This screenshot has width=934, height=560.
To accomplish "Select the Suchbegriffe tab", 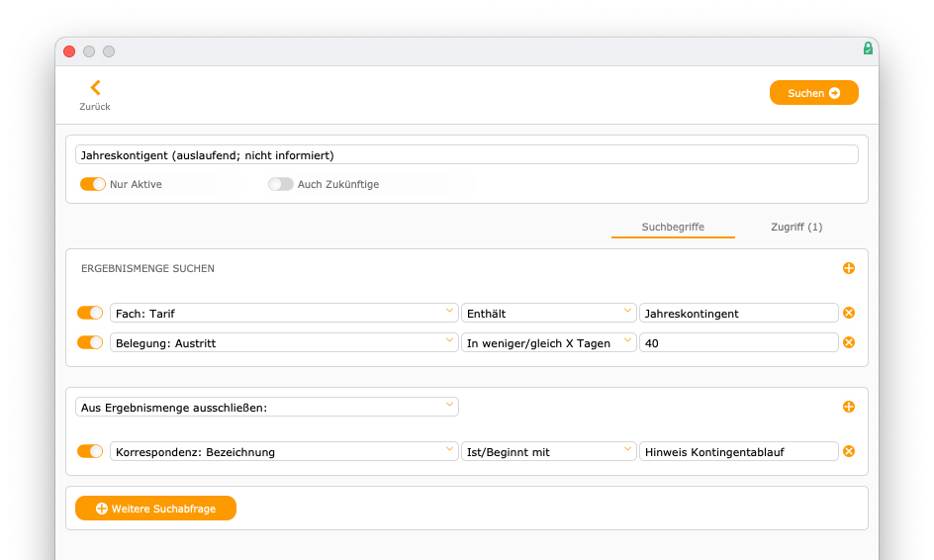I will coord(673,227).
